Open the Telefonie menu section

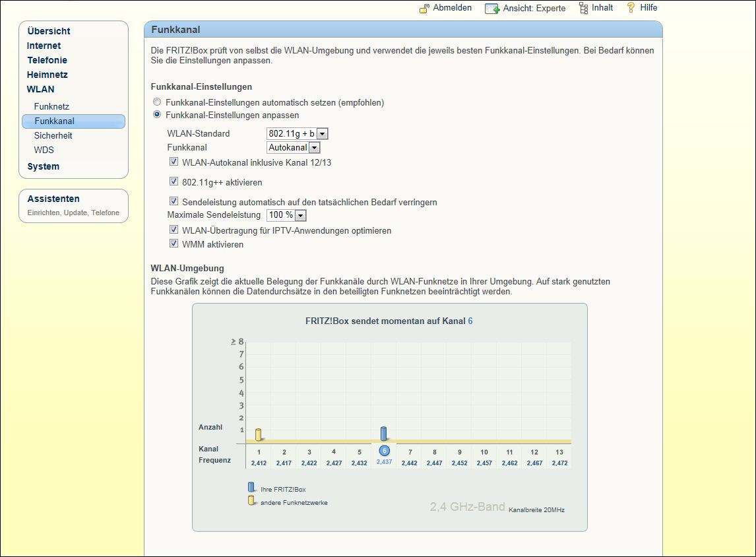(47, 60)
